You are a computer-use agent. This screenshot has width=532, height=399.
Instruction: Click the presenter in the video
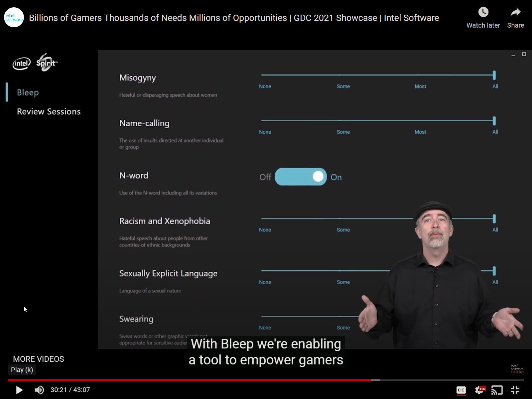(439, 276)
